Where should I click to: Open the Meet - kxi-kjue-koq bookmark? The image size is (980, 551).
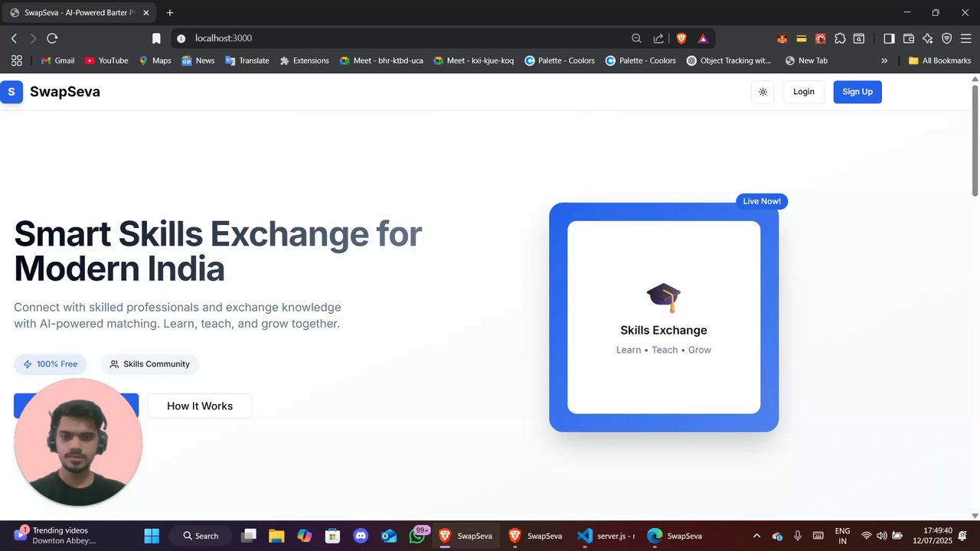(x=474, y=60)
